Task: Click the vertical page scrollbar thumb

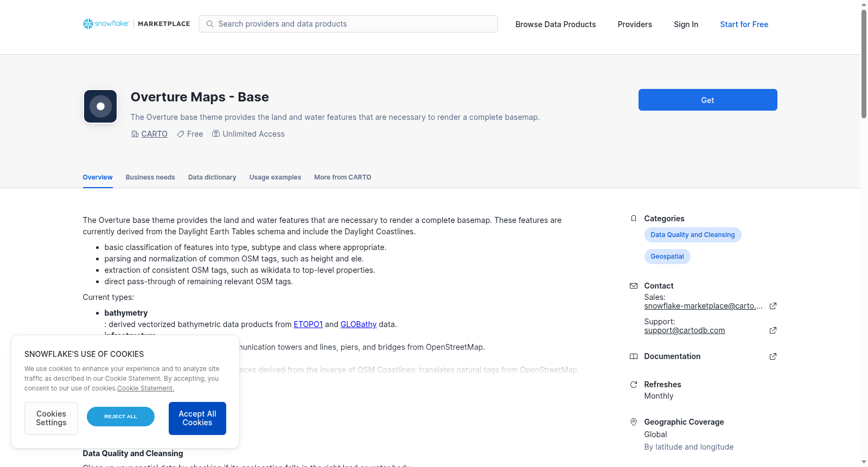Action: tap(864, 64)
